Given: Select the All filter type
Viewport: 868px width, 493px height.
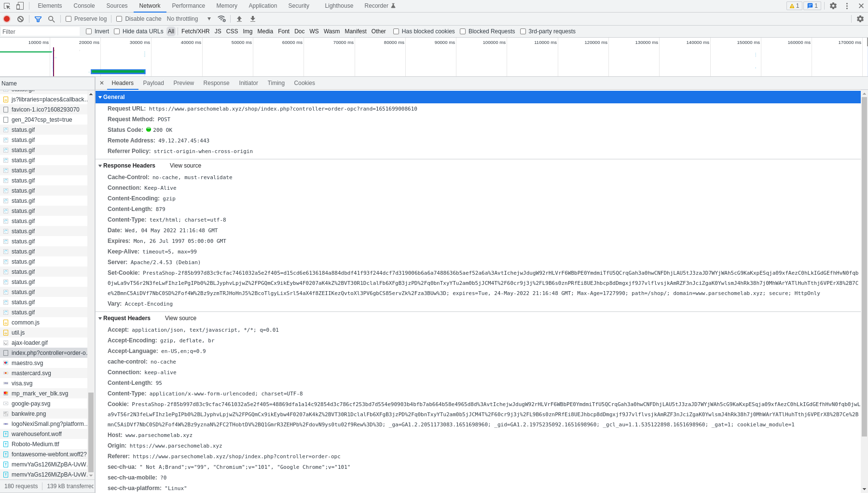Looking at the screenshot, I should pos(171,31).
